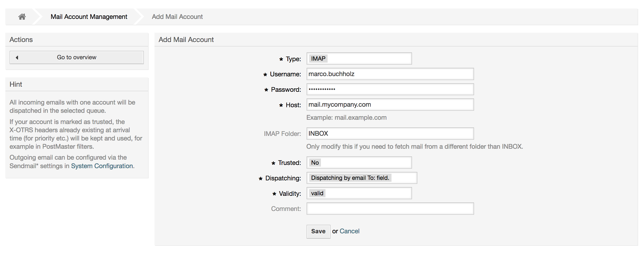This screenshot has height=257, width=644.
Task: Click into the Username field
Action: 390,74
